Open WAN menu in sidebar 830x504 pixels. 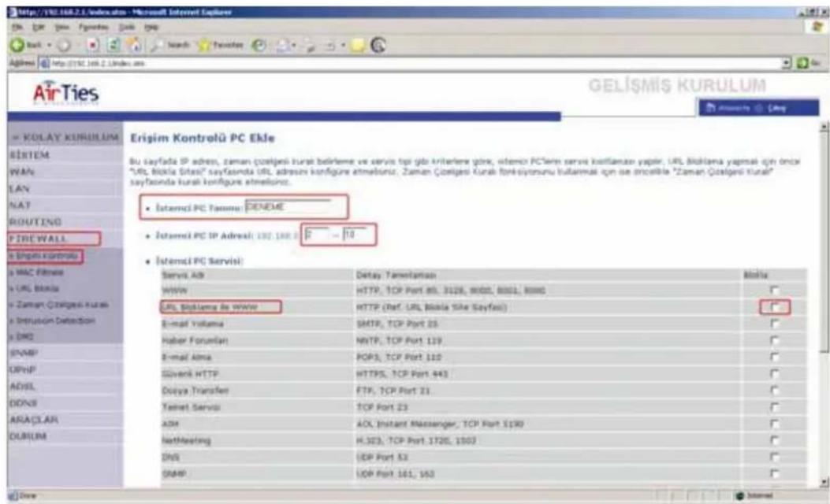pyautogui.click(x=22, y=172)
